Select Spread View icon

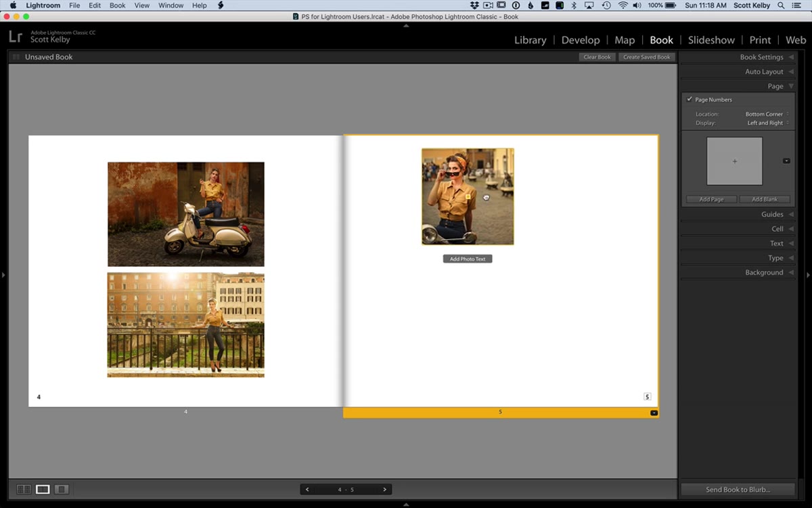coord(43,489)
